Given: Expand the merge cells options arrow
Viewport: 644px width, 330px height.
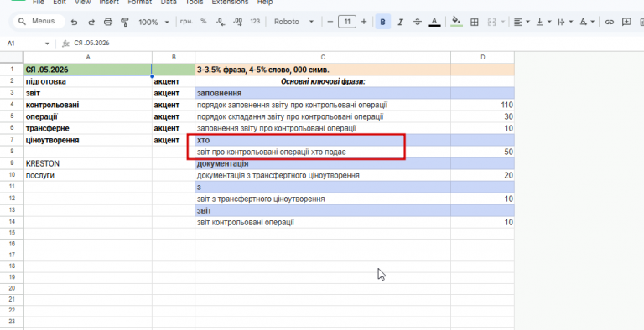Looking at the screenshot, I should coord(503,22).
